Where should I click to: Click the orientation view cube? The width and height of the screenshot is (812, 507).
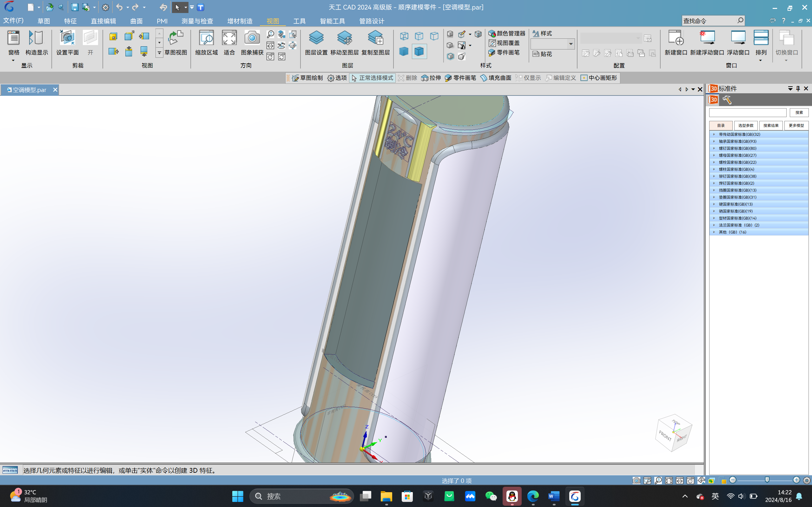point(673,433)
